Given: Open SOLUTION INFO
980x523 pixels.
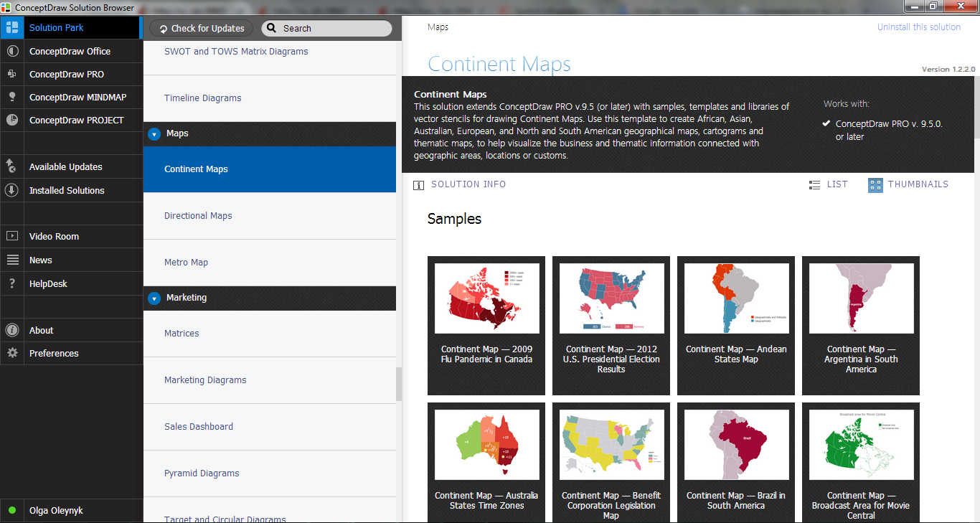Looking at the screenshot, I should point(460,184).
